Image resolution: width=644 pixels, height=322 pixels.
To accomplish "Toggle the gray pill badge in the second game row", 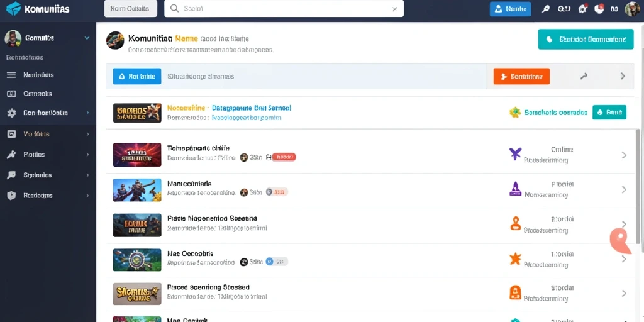I will point(277,192).
